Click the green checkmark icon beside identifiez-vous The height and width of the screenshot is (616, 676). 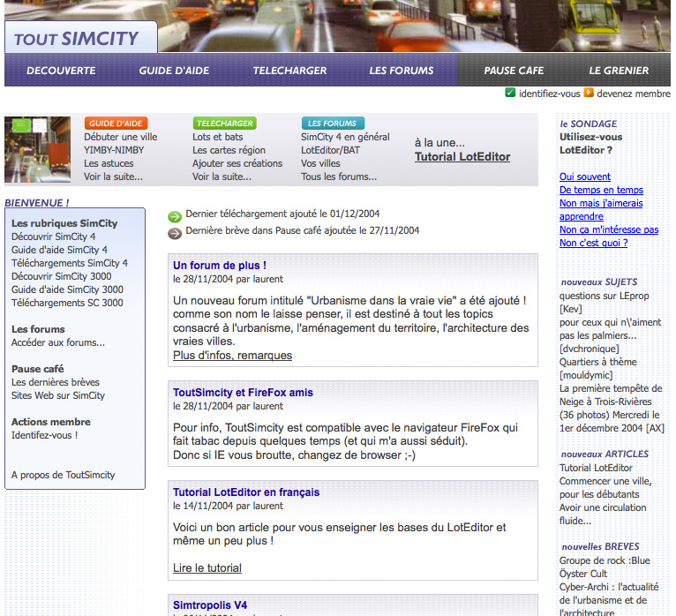(x=510, y=93)
